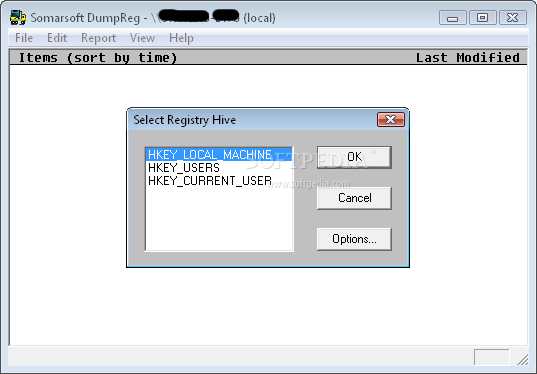Open the File menu

(24, 38)
